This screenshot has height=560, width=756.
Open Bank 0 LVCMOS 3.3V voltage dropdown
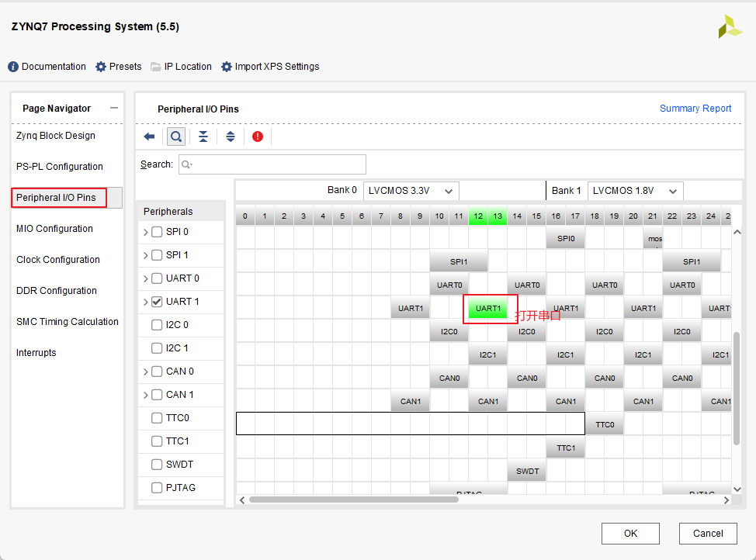point(411,191)
